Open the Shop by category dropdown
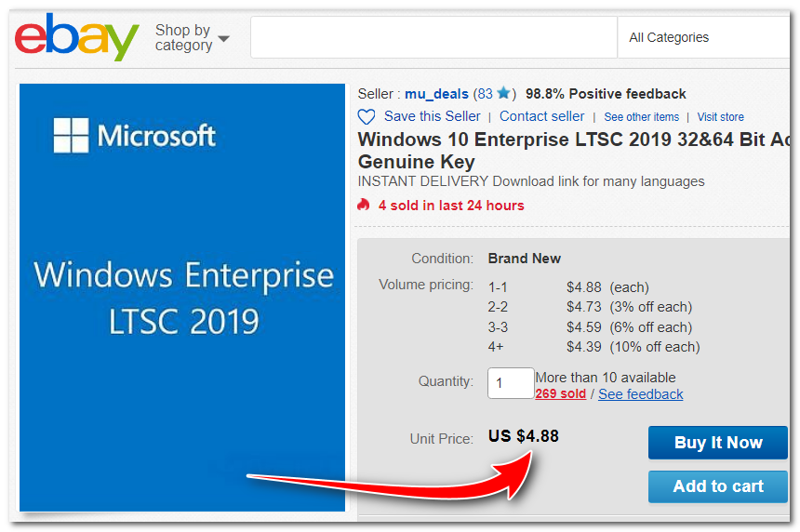The image size is (800, 532). (193, 38)
